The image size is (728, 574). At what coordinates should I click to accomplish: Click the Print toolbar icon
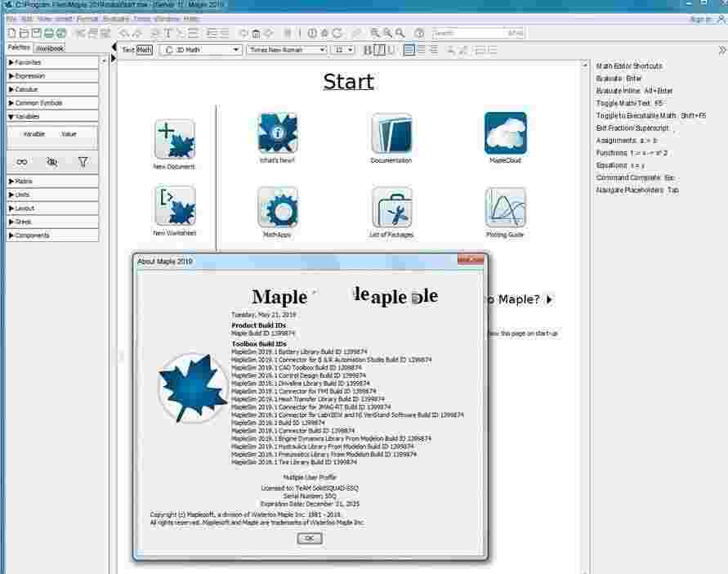[x=49, y=33]
